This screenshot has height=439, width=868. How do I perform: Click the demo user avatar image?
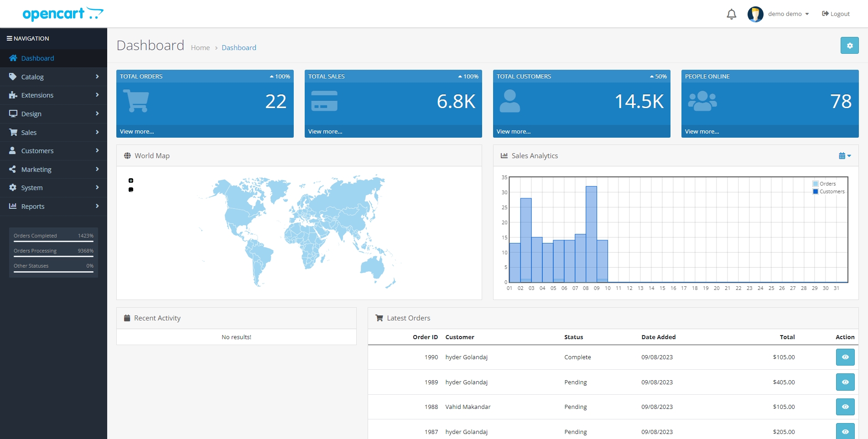tap(755, 14)
